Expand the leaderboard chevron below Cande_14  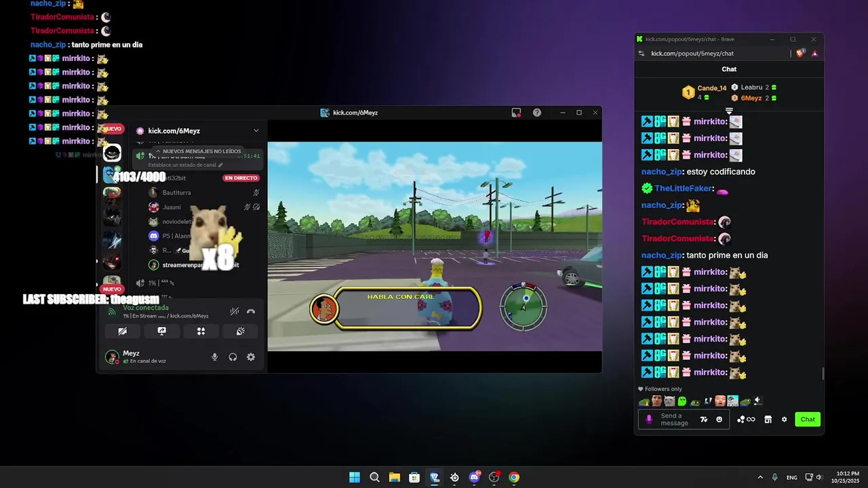(729, 110)
